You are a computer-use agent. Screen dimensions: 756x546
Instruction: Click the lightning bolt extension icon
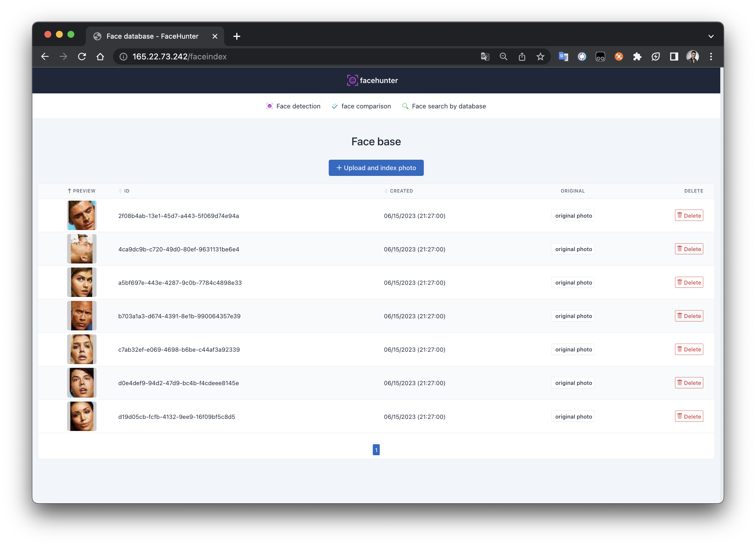pos(656,57)
